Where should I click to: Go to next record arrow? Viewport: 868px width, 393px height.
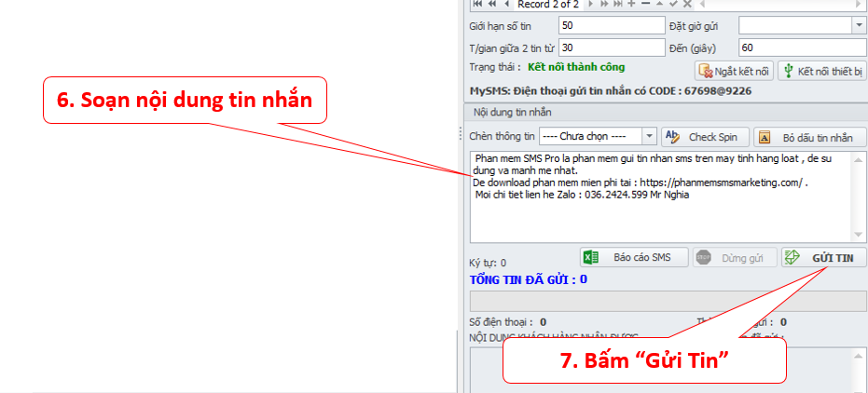click(589, 4)
